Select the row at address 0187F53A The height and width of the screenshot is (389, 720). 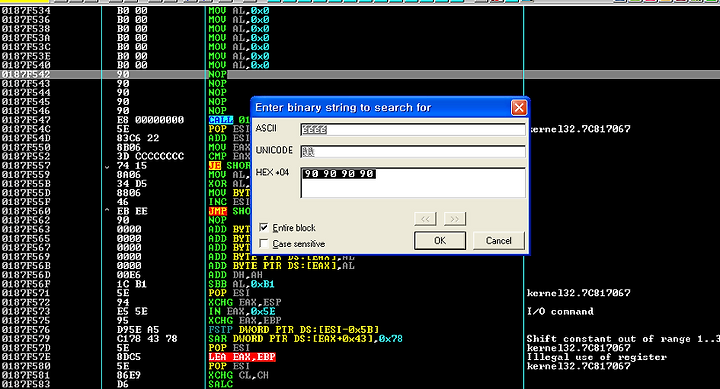click(x=360, y=38)
